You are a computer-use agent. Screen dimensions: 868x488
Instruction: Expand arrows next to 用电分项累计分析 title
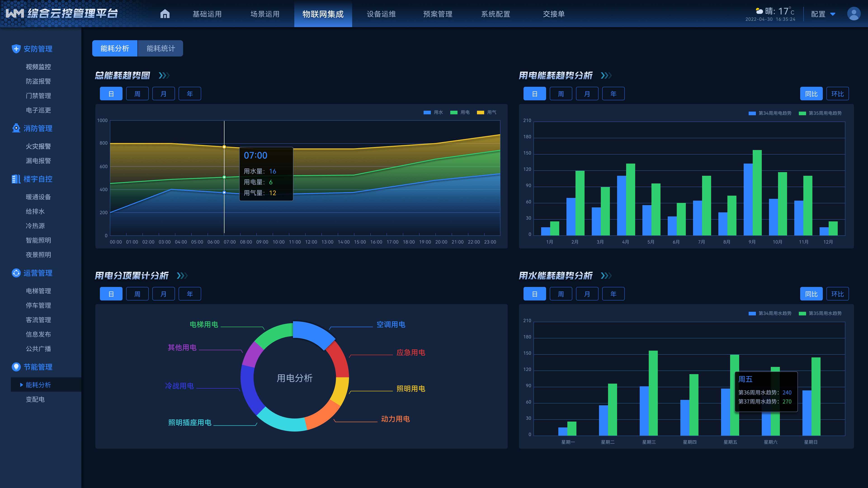[x=182, y=275]
